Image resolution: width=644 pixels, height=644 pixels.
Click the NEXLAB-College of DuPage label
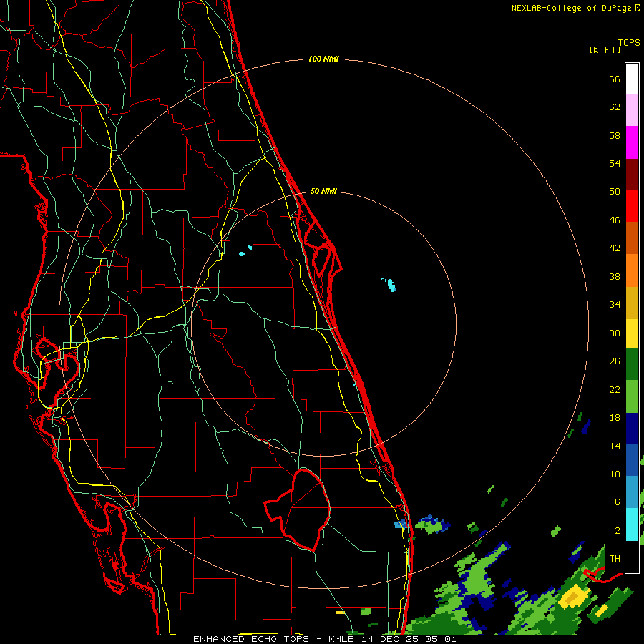(571, 8)
